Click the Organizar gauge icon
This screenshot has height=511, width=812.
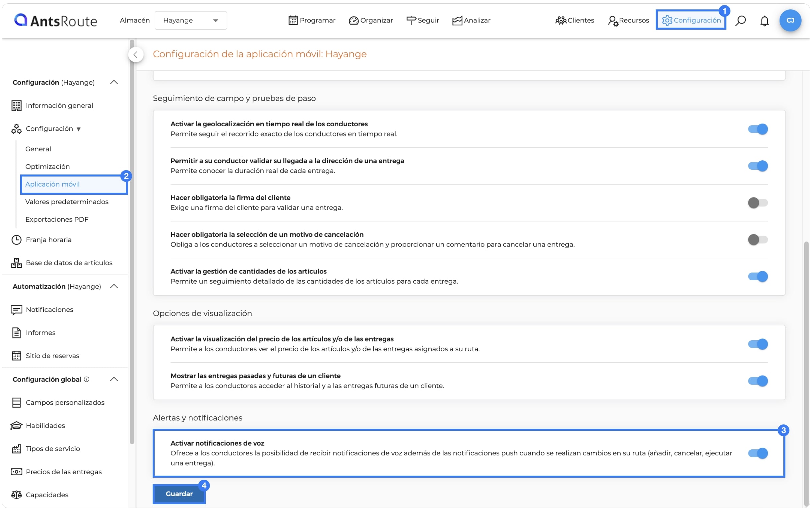[x=353, y=21]
